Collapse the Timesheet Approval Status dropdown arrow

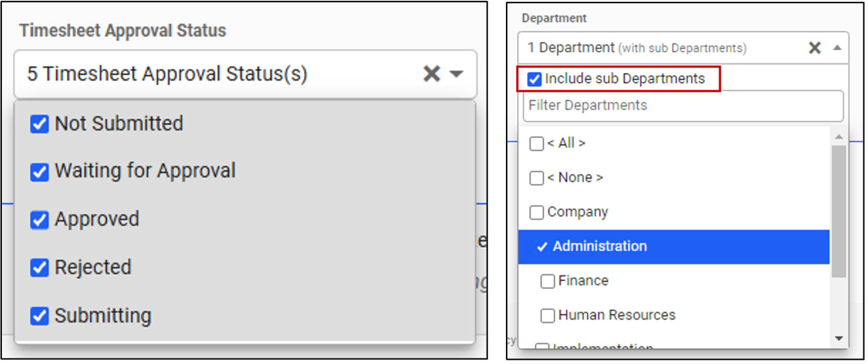tap(456, 74)
